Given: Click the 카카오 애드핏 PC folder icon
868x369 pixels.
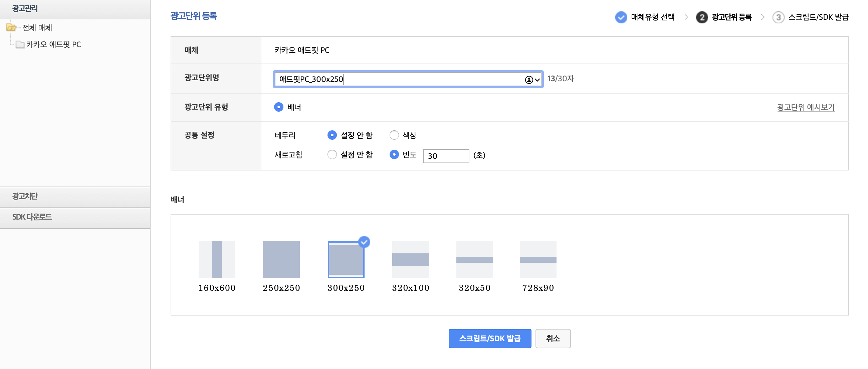Looking at the screenshot, I should click(20, 44).
